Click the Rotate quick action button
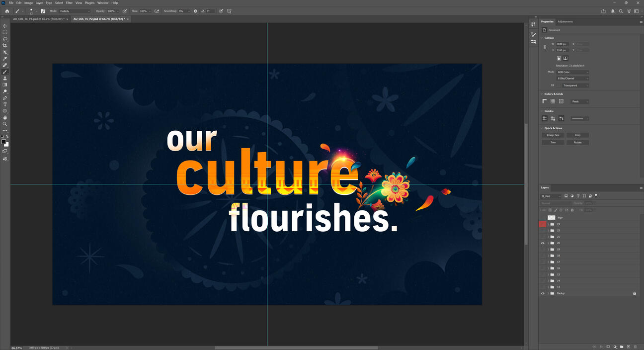644x350 pixels. [577, 143]
